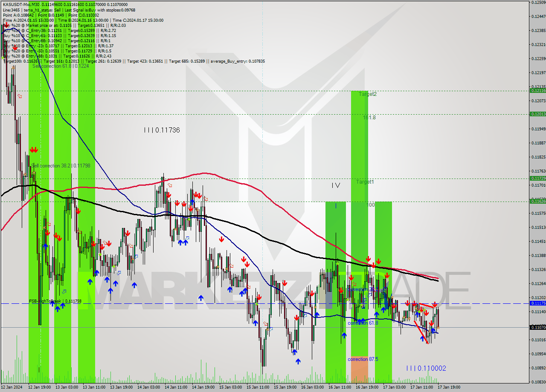
Task: Select the correction 87.5 label
Action: [363, 359]
